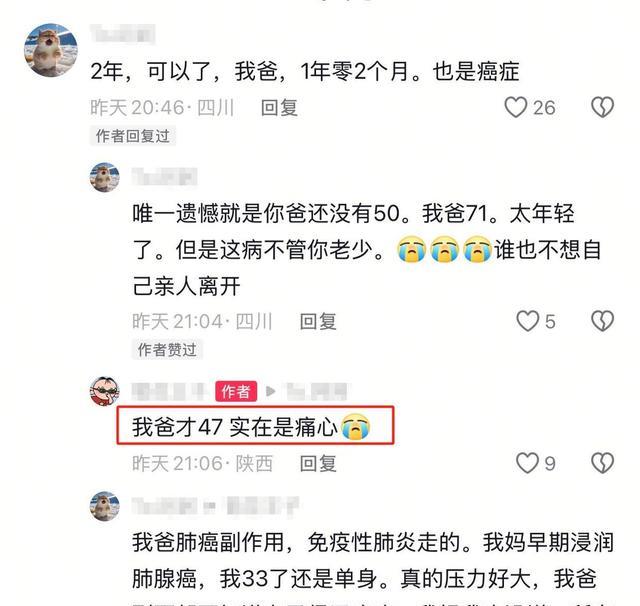
Task: Like the author's reply with 9 likes
Action: click(x=528, y=463)
